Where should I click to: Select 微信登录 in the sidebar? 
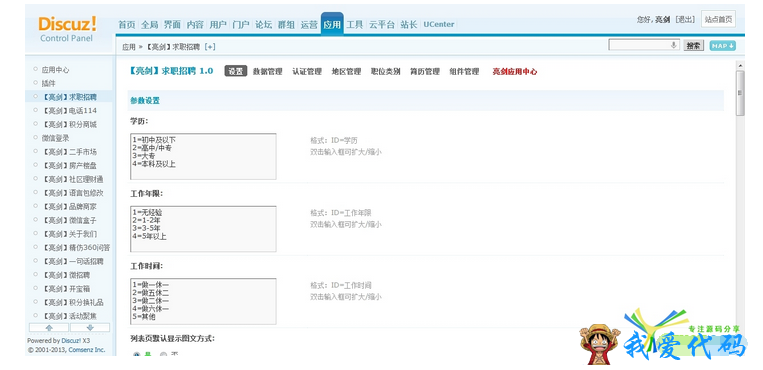coord(55,138)
